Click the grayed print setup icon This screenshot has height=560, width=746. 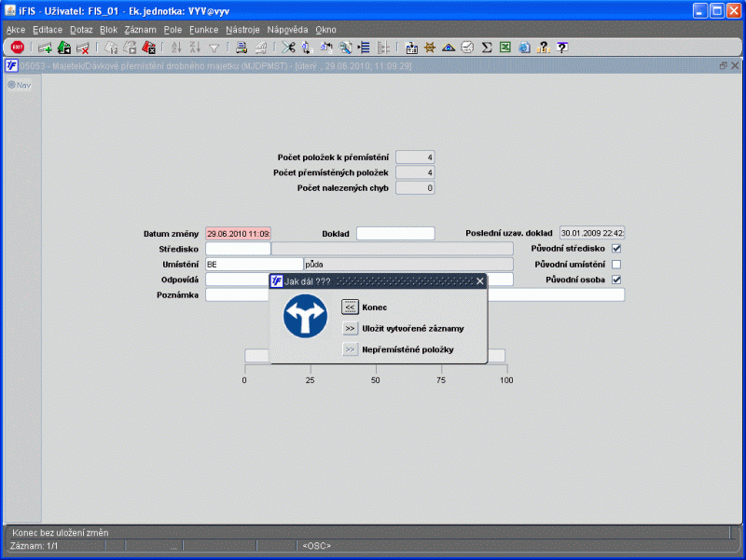[x=261, y=48]
